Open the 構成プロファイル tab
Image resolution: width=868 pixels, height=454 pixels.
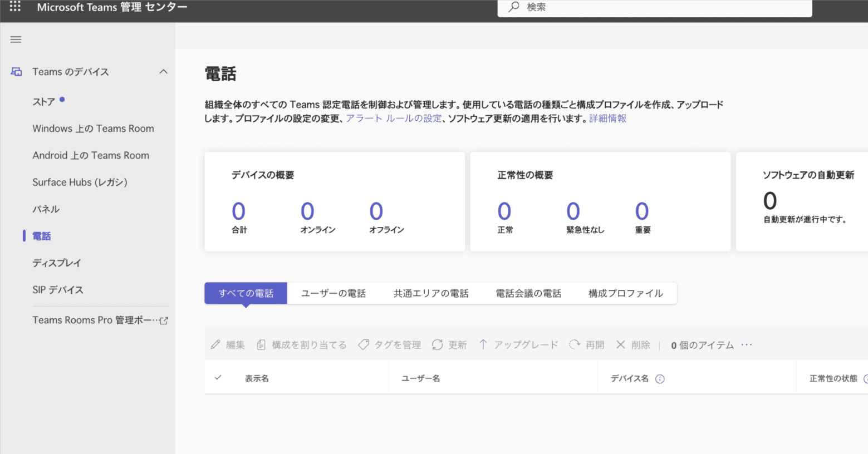pos(626,293)
